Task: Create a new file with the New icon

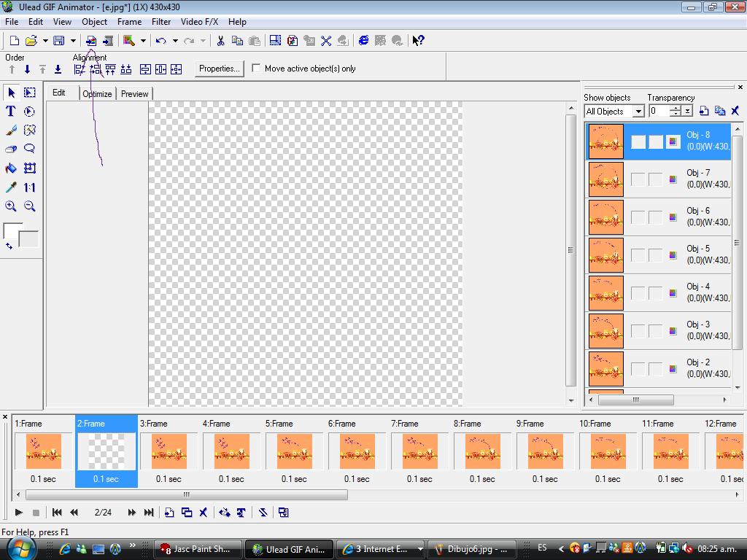Action: click(x=15, y=41)
